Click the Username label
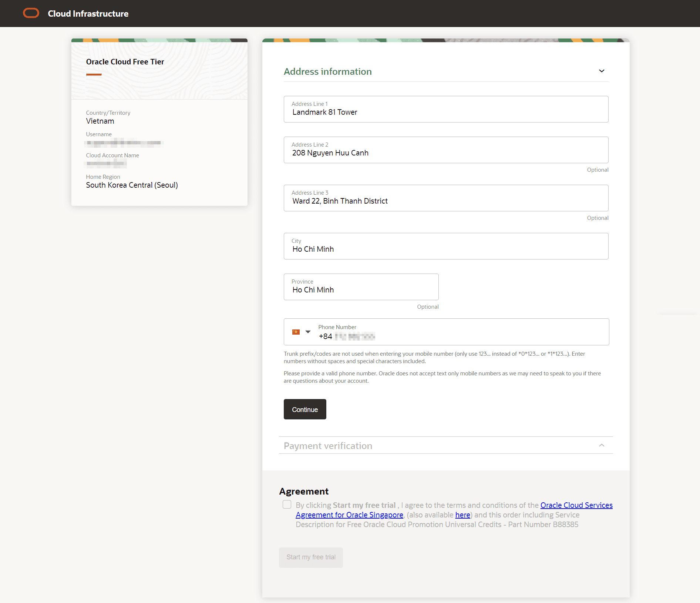 [99, 134]
